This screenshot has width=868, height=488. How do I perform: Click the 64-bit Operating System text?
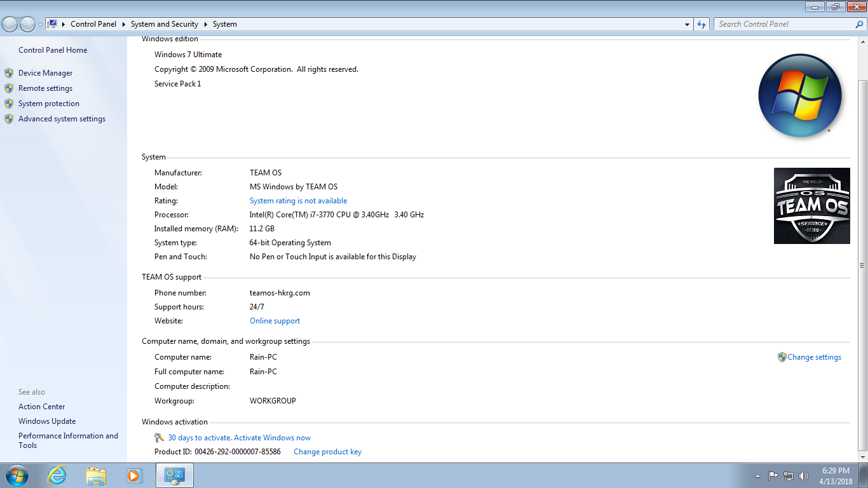point(290,243)
